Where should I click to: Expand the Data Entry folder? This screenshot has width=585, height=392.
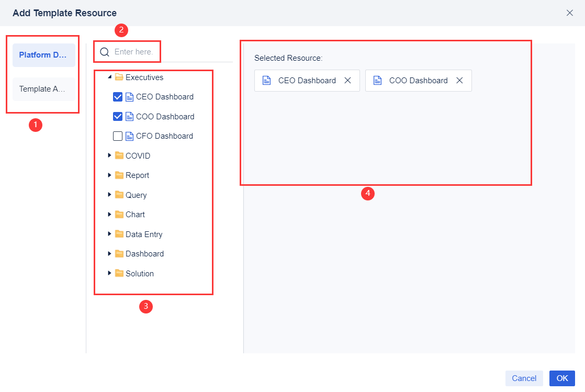pyautogui.click(x=109, y=234)
